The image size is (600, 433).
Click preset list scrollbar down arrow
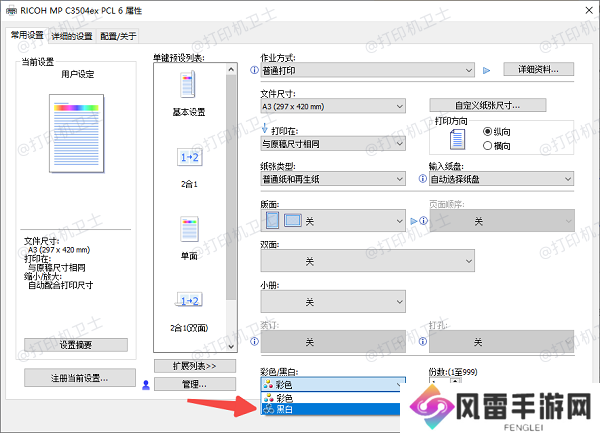coord(231,346)
